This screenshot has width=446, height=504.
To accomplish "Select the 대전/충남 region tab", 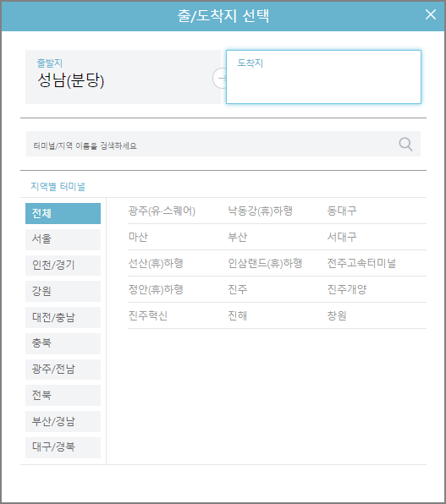I will tap(63, 318).
